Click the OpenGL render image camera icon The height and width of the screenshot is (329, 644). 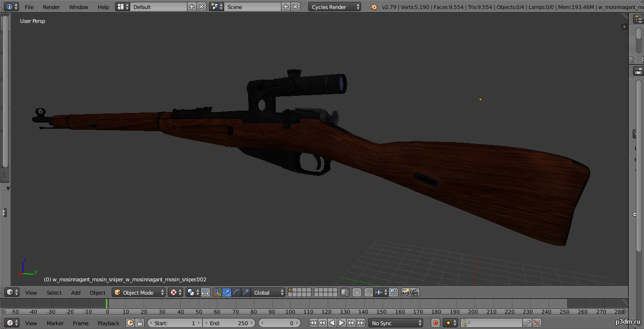coord(405,292)
